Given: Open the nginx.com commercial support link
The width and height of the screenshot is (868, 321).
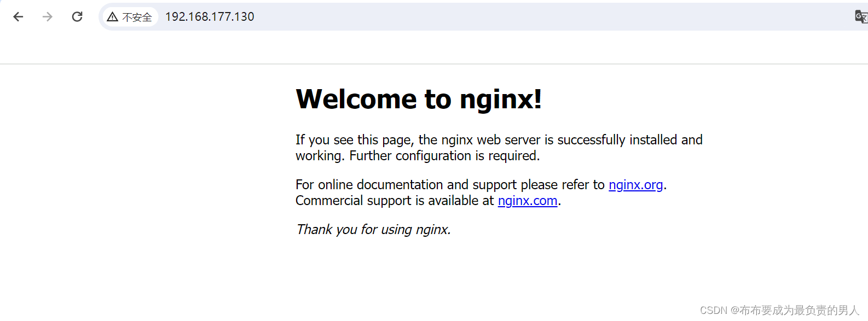Looking at the screenshot, I should click(528, 201).
